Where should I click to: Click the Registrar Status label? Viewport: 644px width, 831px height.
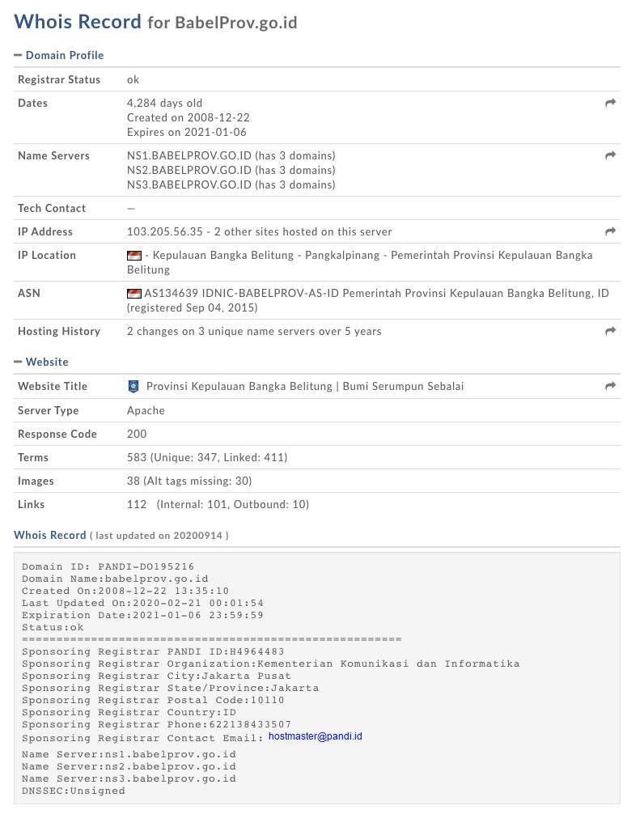59,79
